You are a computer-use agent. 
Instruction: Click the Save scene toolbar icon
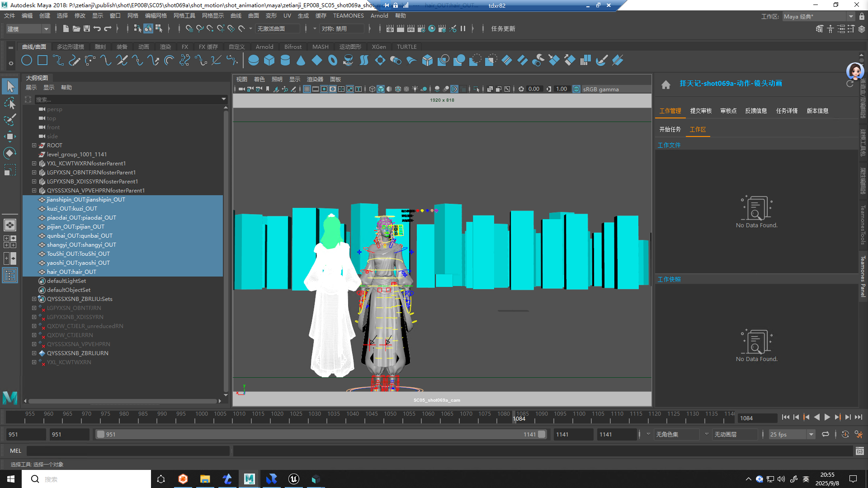click(x=87, y=28)
